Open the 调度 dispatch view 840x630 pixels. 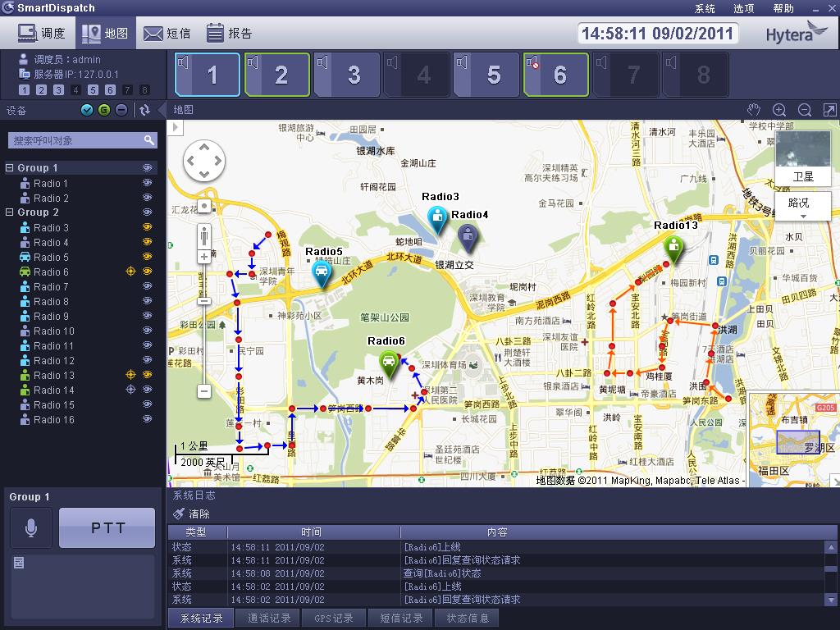point(41,33)
